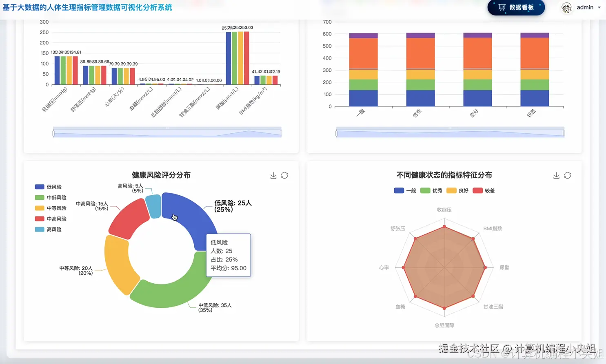Open the 数据看板 dashboard button
The image size is (606, 364).
point(516,7)
